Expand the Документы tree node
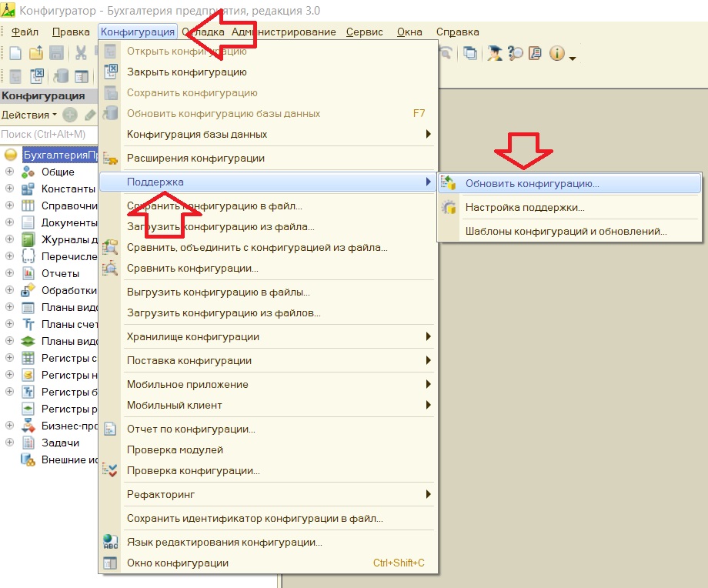 coord(9,222)
